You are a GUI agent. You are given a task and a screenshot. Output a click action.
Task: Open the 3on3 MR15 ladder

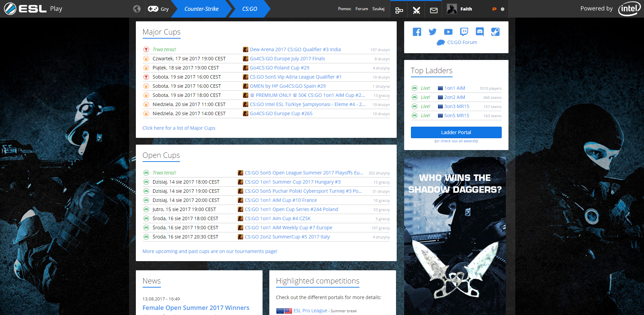pyautogui.click(x=457, y=106)
